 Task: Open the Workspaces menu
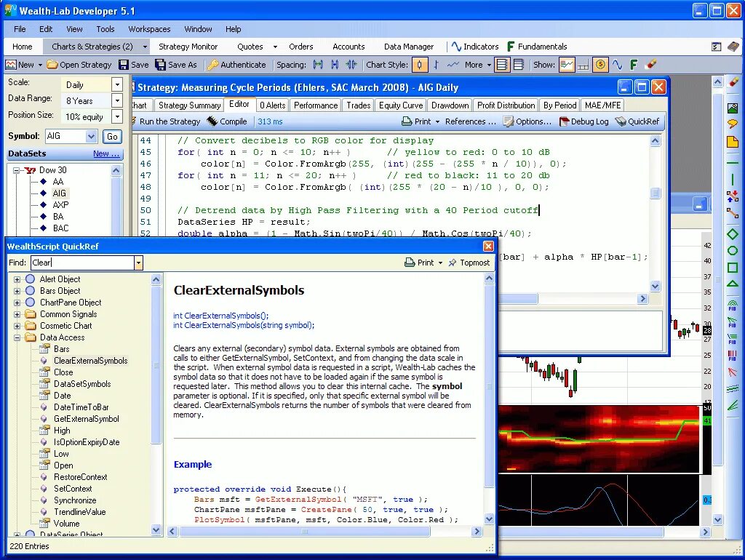(x=149, y=29)
